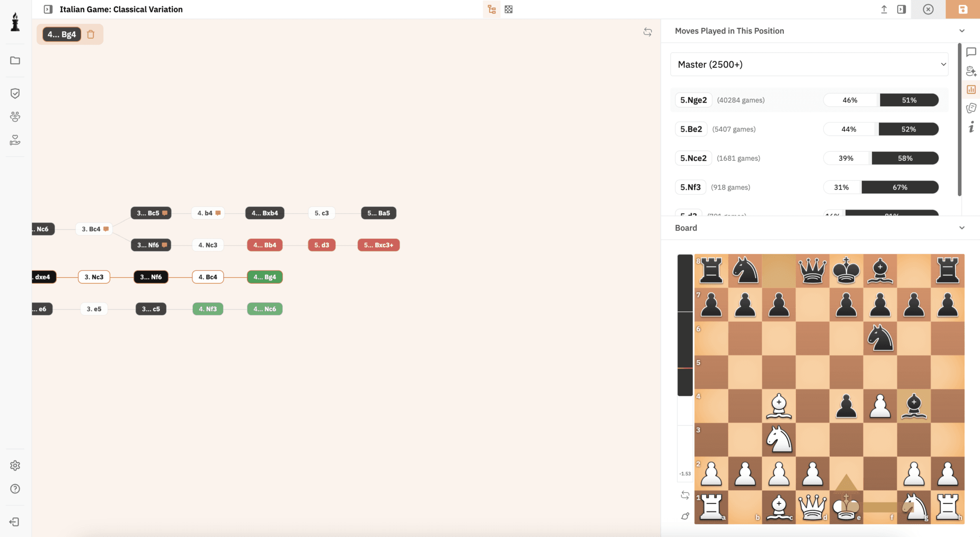Open the flashcards icon in right rail

[971, 108]
